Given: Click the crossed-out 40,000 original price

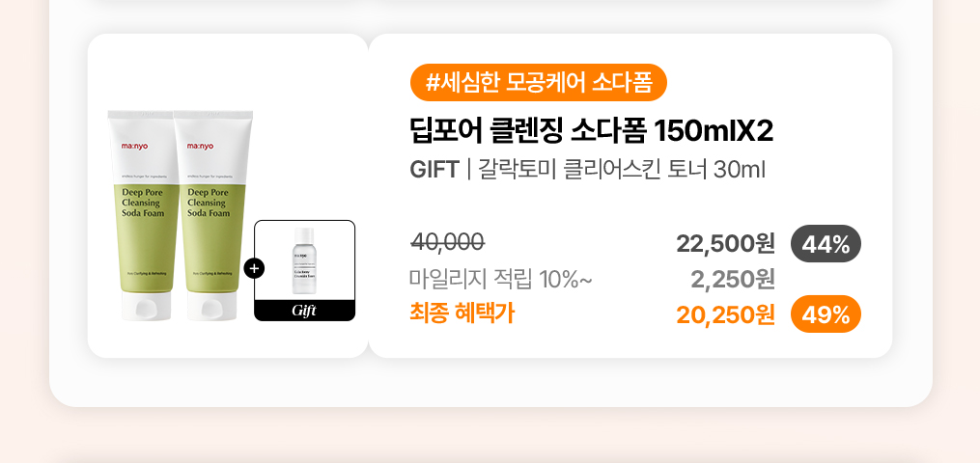Looking at the screenshot, I should point(447,242).
